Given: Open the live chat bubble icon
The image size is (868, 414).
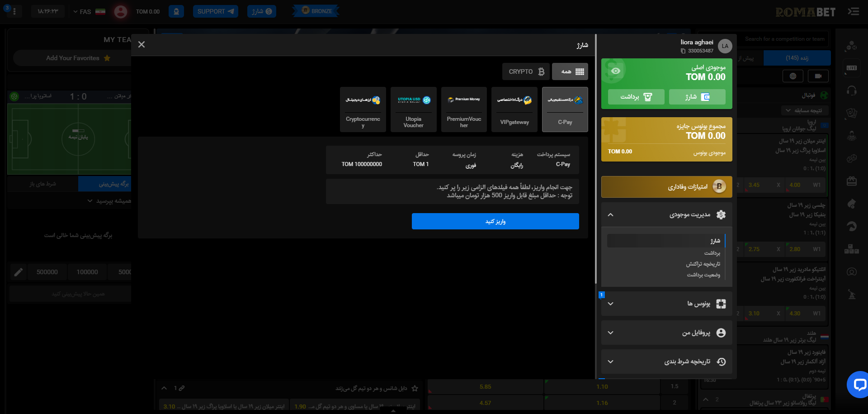Looking at the screenshot, I should [x=859, y=385].
